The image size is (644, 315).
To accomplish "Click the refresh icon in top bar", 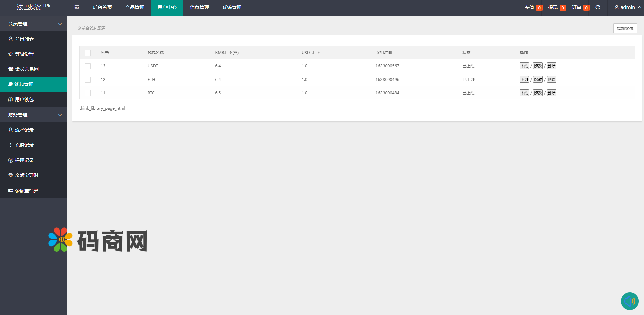I will pos(598,7).
